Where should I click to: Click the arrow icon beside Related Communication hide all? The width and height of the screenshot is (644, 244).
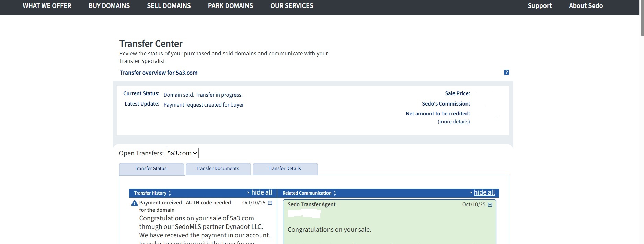click(471, 193)
